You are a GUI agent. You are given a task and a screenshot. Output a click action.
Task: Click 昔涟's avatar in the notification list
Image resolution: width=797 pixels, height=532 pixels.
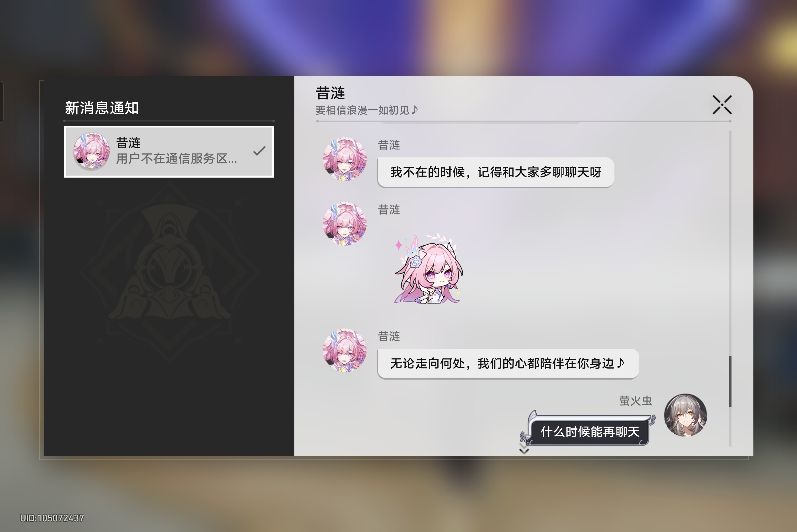(92, 151)
